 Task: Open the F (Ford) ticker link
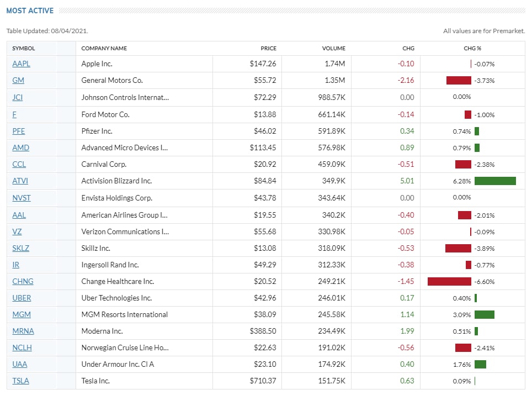(x=14, y=114)
